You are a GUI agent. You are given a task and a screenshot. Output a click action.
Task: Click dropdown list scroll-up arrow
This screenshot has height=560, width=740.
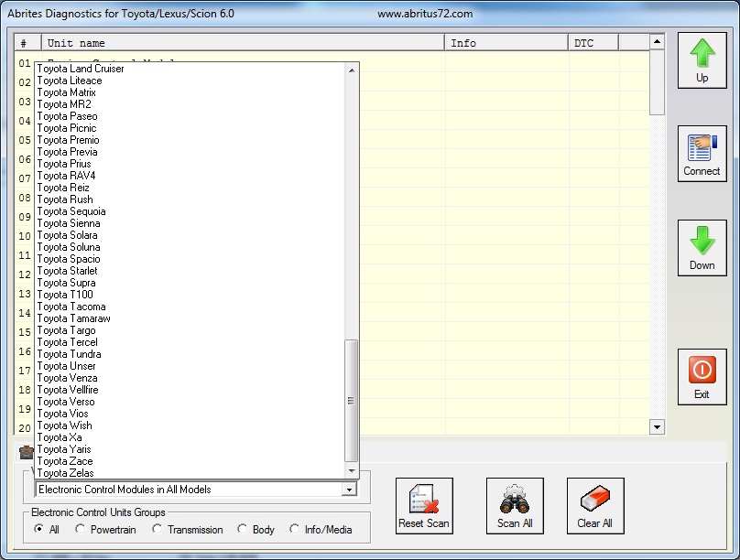[x=352, y=70]
